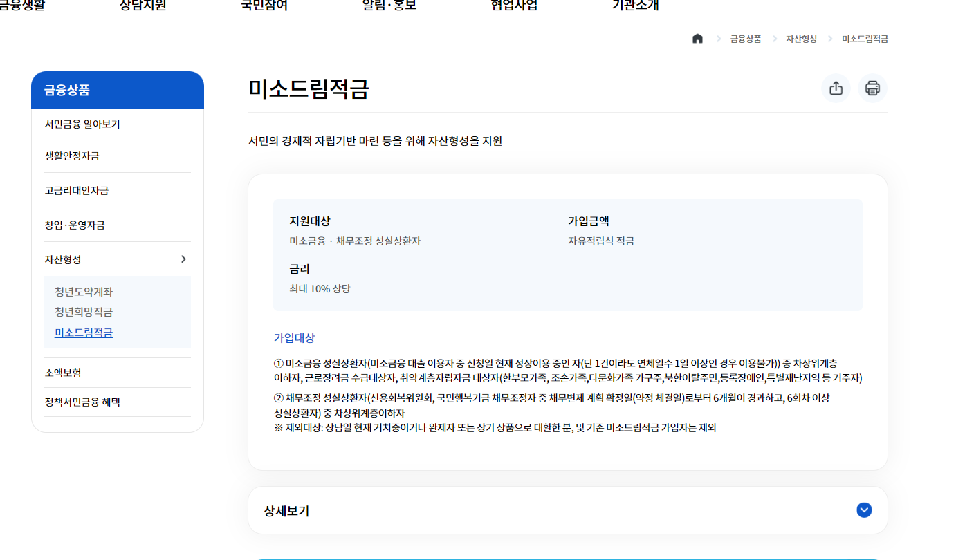Image resolution: width=956 pixels, height=560 pixels.
Task: Open 소액보험 in sidebar
Action: pyautogui.click(x=63, y=373)
